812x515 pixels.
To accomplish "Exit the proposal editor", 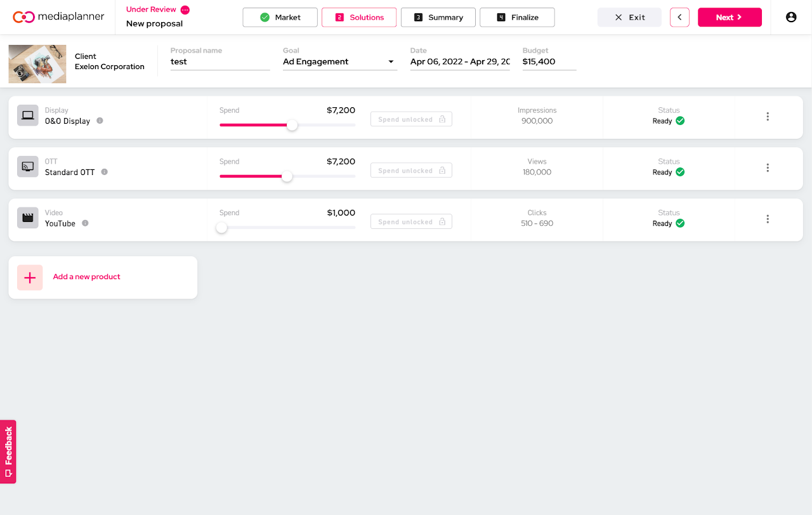I will [629, 17].
